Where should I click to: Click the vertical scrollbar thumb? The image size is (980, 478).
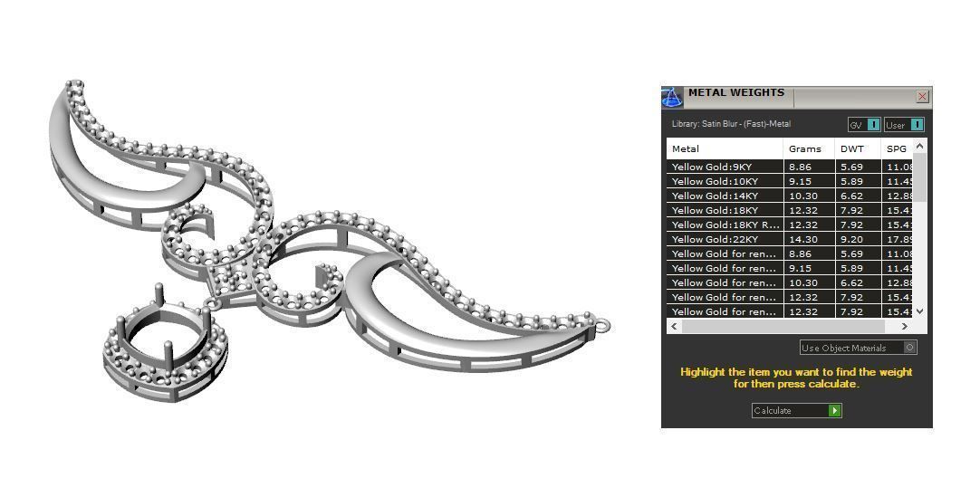[x=919, y=177]
